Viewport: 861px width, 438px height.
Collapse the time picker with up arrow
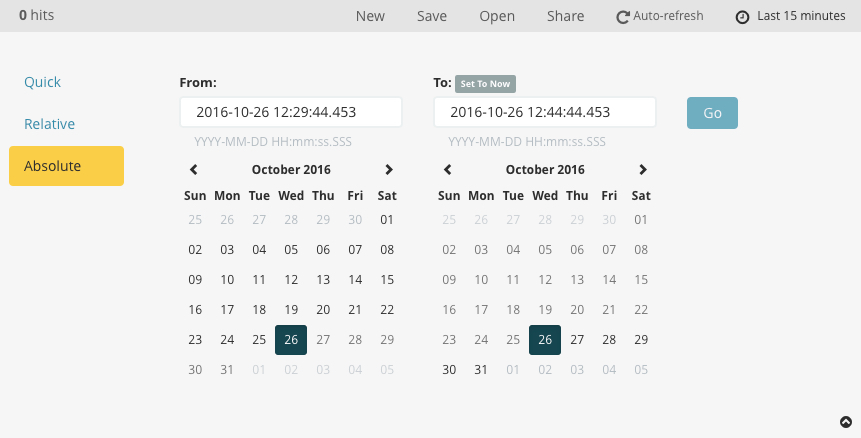point(845,423)
